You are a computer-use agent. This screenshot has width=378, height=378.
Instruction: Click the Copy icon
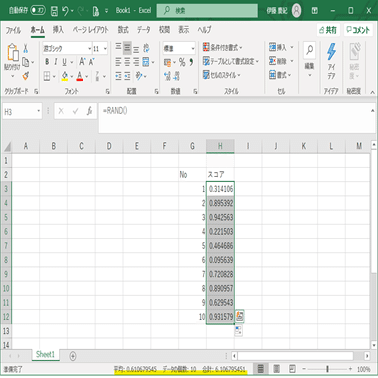tap(26, 62)
